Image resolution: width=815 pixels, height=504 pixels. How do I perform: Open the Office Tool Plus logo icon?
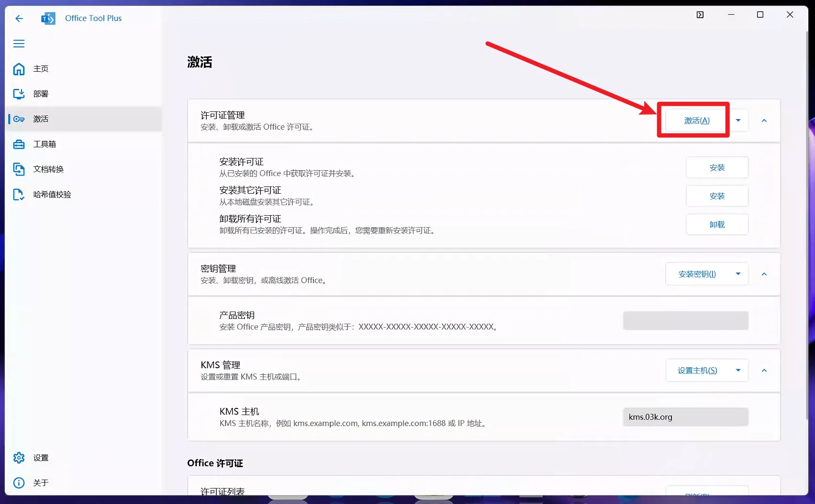[48, 18]
